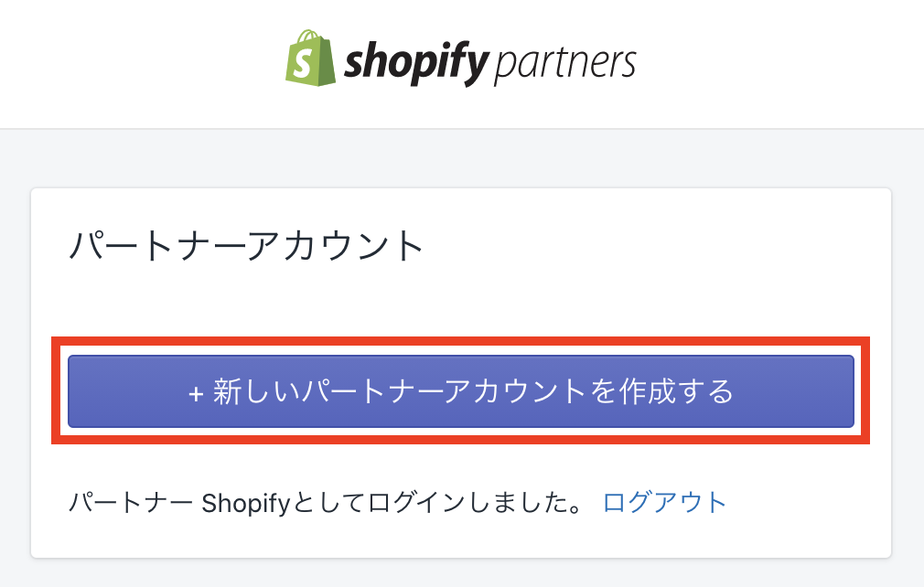Click the パートナーアカウント heading
The height and width of the screenshot is (587, 924).
click(x=247, y=247)
